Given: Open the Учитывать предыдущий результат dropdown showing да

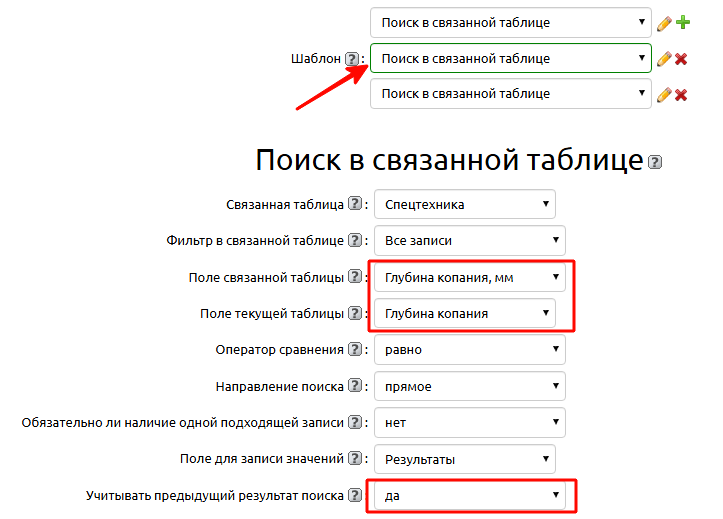Looking at the screenshot, I should (x=469, y=495).
